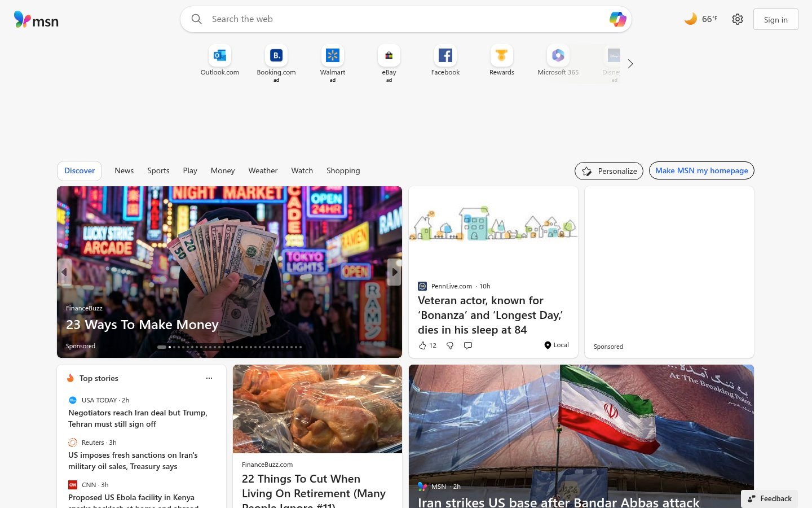The width and height of the screenshot is (812, 508).
Task: Click the Sign in button
Action: (776, 19)
